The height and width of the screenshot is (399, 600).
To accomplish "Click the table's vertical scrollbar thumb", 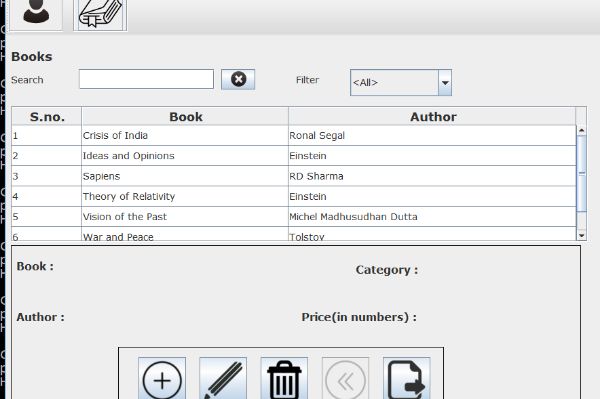I will [582, 173].
